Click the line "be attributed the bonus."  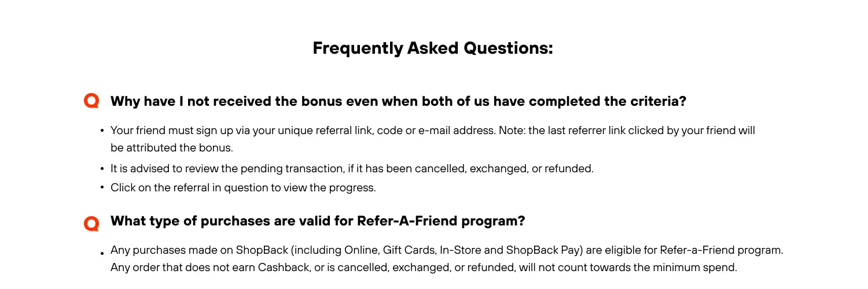click(171, 147)
